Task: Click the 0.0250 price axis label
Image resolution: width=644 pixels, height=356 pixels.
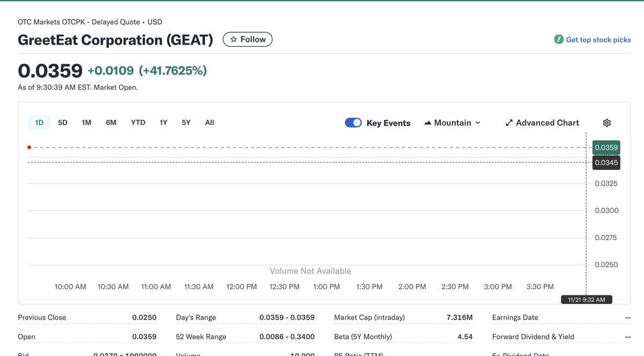Action: point(606,265)
